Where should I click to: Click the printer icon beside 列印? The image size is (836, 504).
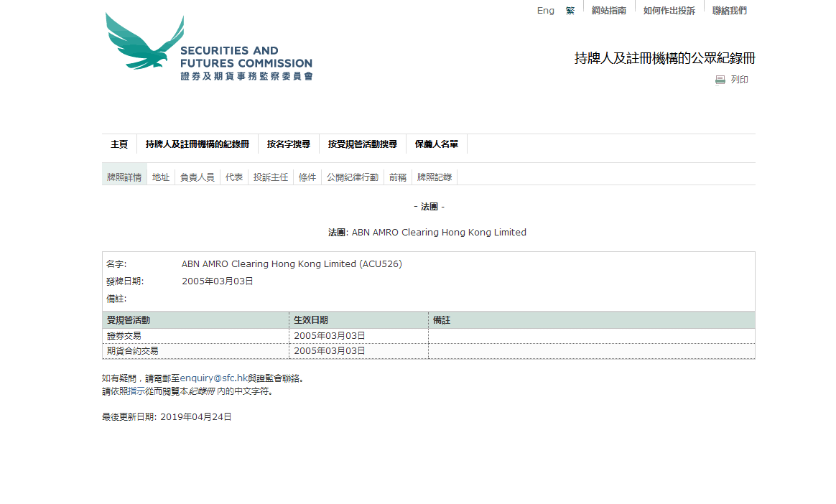click(720, 80)
